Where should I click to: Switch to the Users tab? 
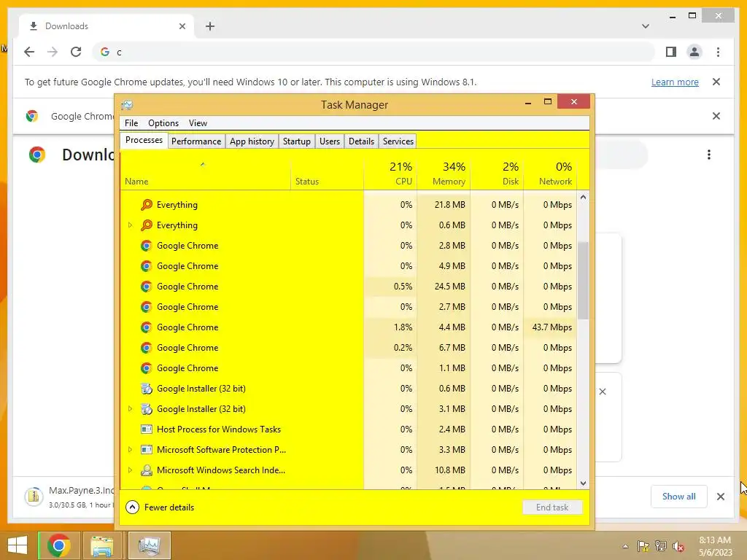[x=330, y=141]
